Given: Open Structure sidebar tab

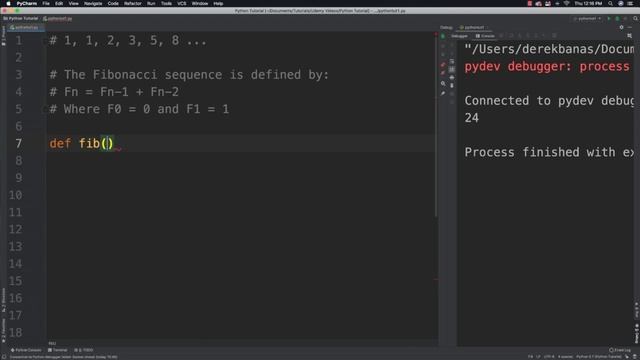Looking at the screenshot, I should (x=3, y=300).
